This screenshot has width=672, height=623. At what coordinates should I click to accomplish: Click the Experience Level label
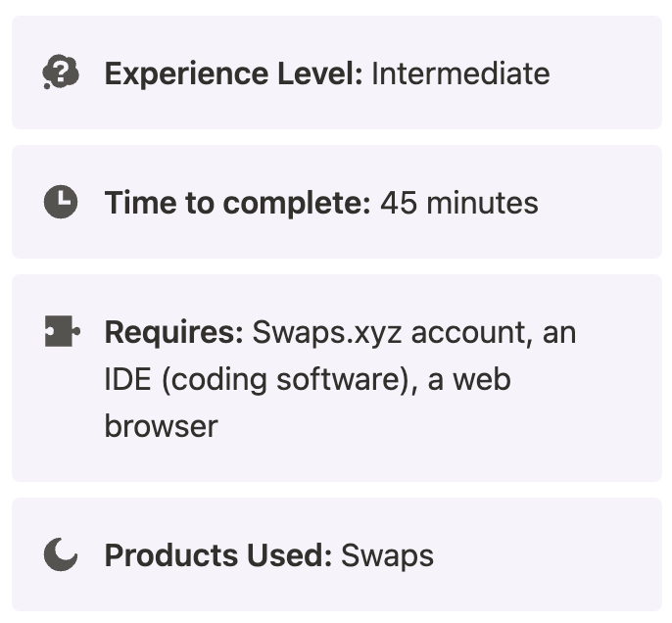click(x=234, y=73)
